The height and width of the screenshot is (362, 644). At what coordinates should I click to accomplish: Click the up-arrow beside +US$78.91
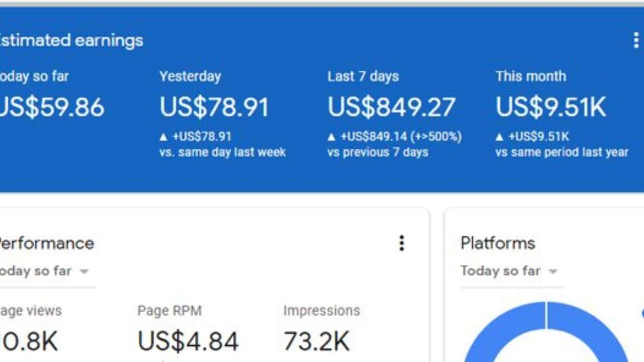click(163, 137)
